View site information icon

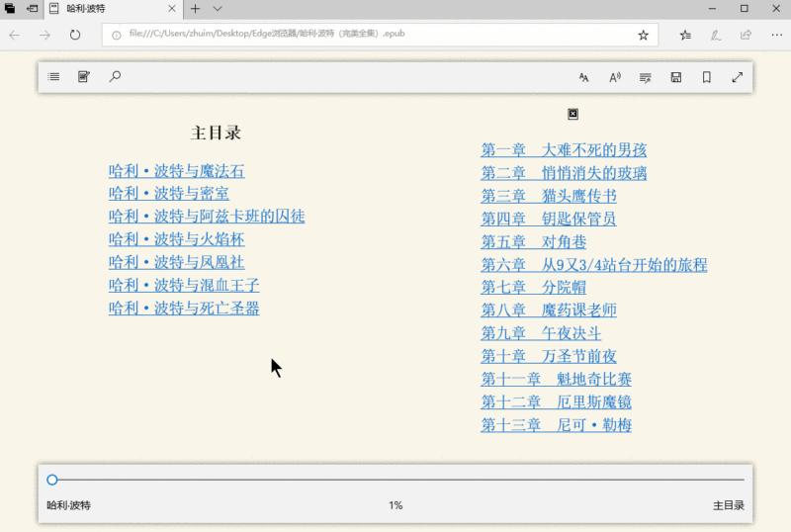click(117, 35)
